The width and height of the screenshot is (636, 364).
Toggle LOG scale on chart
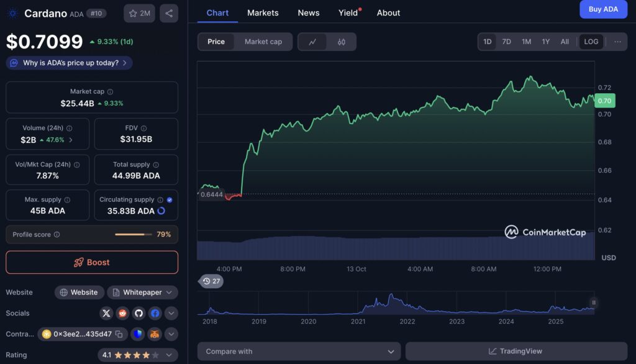tap(591, 42)
